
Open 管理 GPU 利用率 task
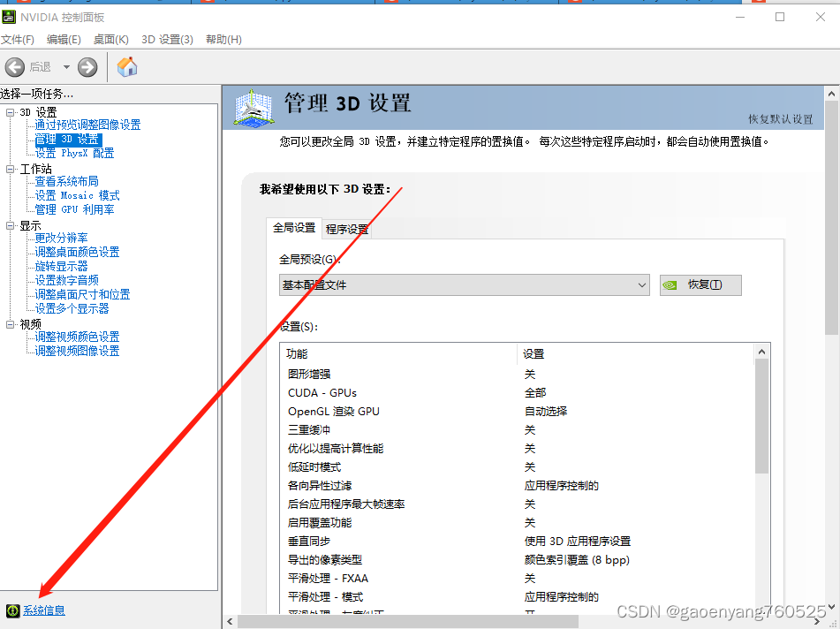[x=74, y=209]
